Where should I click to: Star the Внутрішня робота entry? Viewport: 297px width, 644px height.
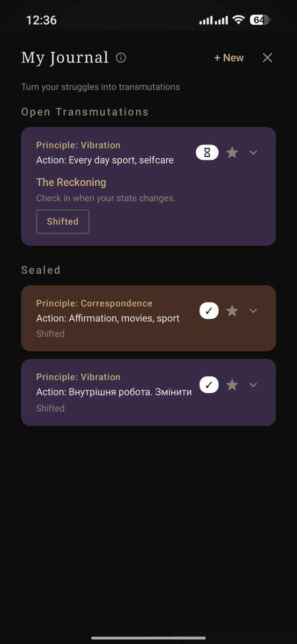click(232, 385)
